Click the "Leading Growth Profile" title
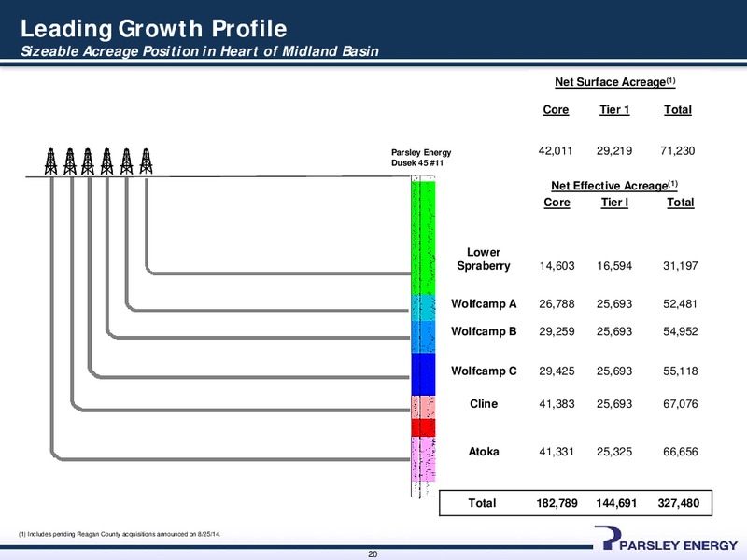The height and width of the screenshot is (560, 747). [x=154, y=29]
